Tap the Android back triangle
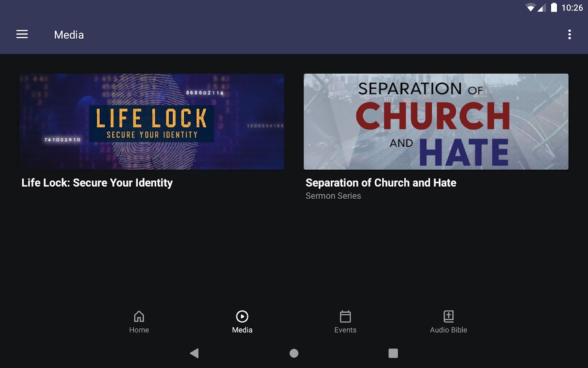The width and height of the screenshot is (588, 368). 194,353
